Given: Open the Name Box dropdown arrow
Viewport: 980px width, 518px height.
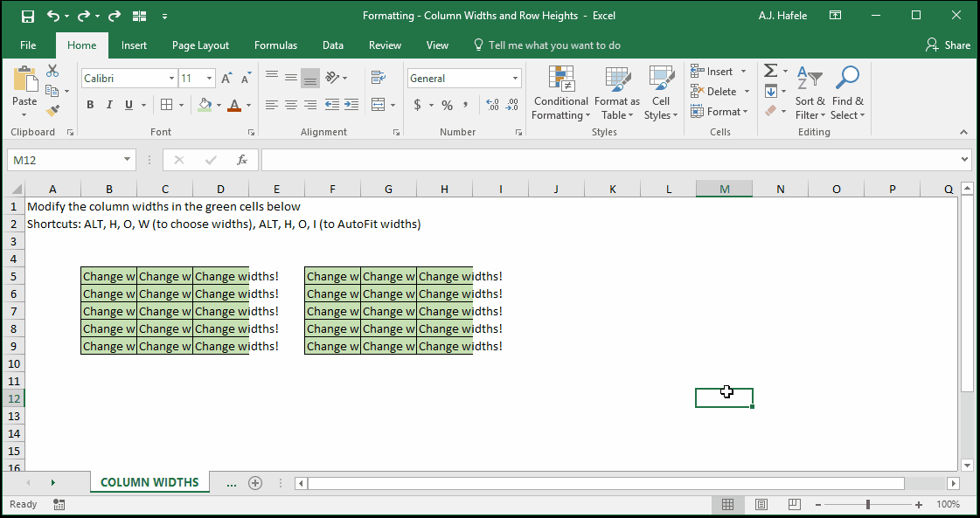Looking at the screenshot, I should click(x=127, y=160).
